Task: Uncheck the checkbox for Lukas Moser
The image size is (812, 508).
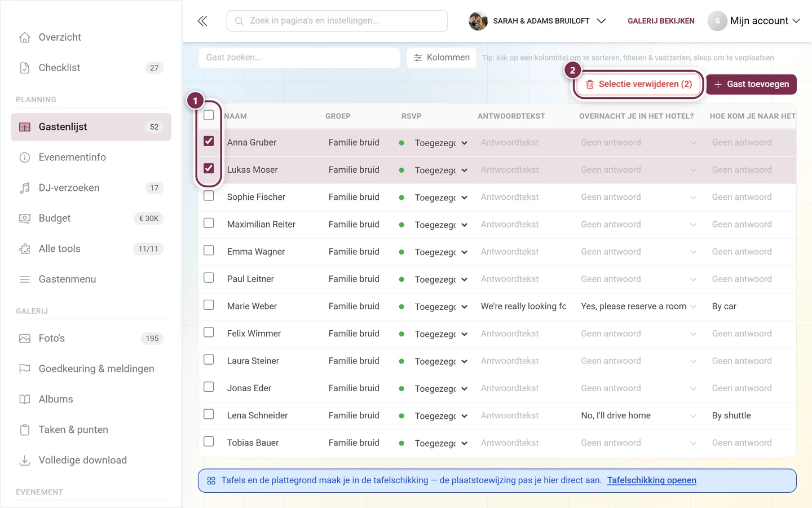Action: click(209, 168)
